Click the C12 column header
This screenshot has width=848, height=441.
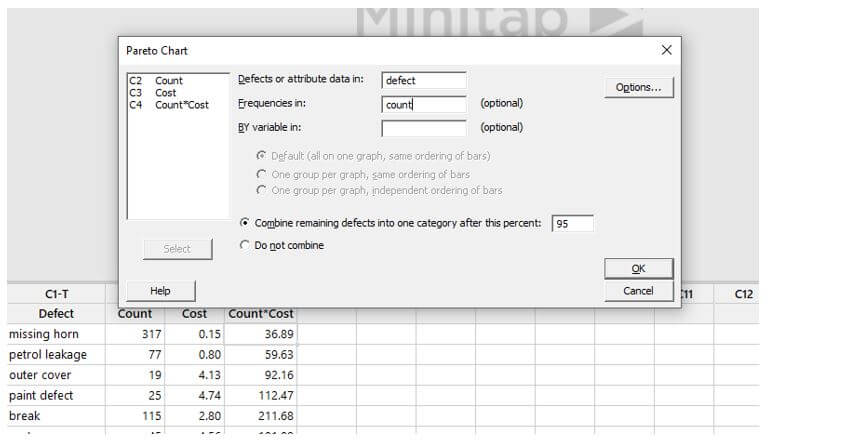point(743,294)
